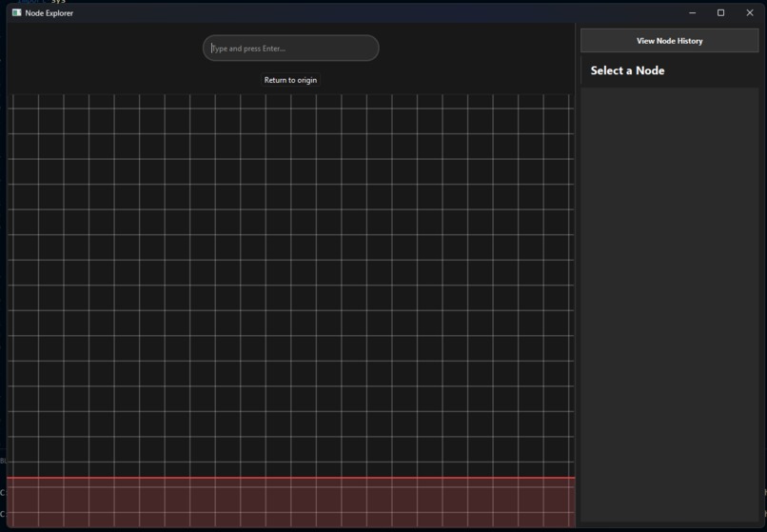Screen dimensions: 767x532
Task: Minimize the Node Explorer window
Action: (692, 12)
